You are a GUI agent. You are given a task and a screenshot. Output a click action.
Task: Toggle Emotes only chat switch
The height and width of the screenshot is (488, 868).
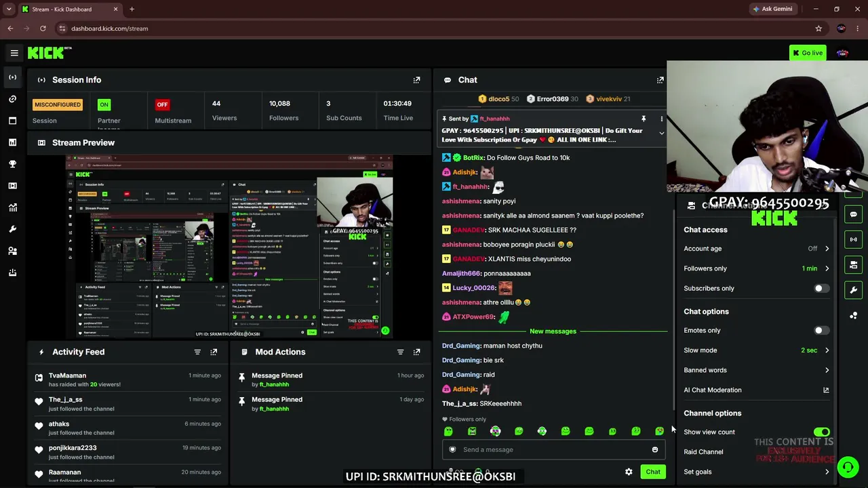(x=821, y=330)
